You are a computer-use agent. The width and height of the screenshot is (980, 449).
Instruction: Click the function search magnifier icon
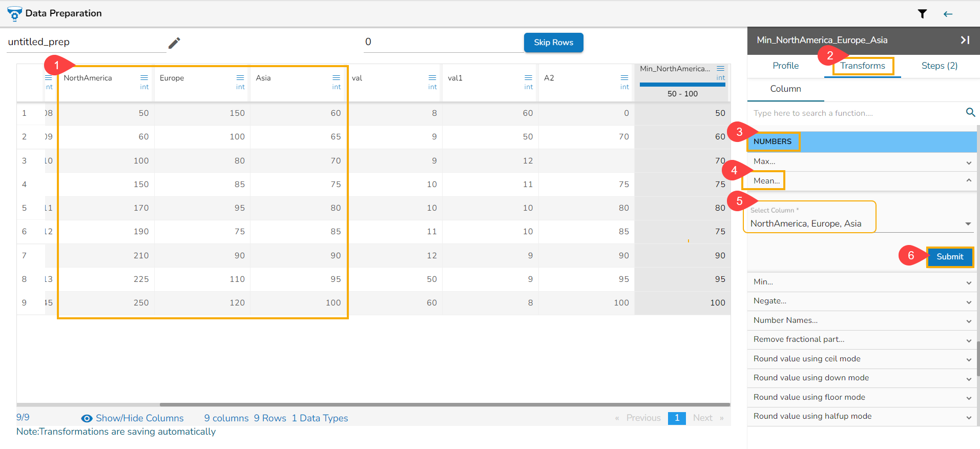coord(970,112)
